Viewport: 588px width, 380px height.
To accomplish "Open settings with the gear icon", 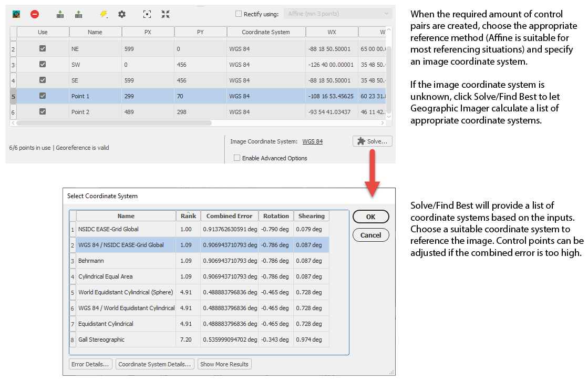I will [x=122, y=14].
